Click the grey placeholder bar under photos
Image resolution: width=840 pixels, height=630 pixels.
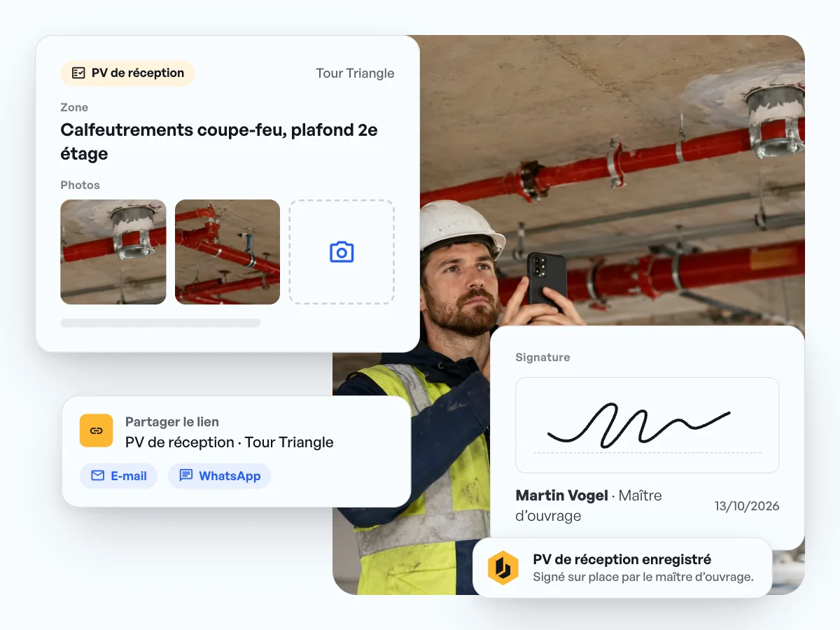[x=160, y=323]
